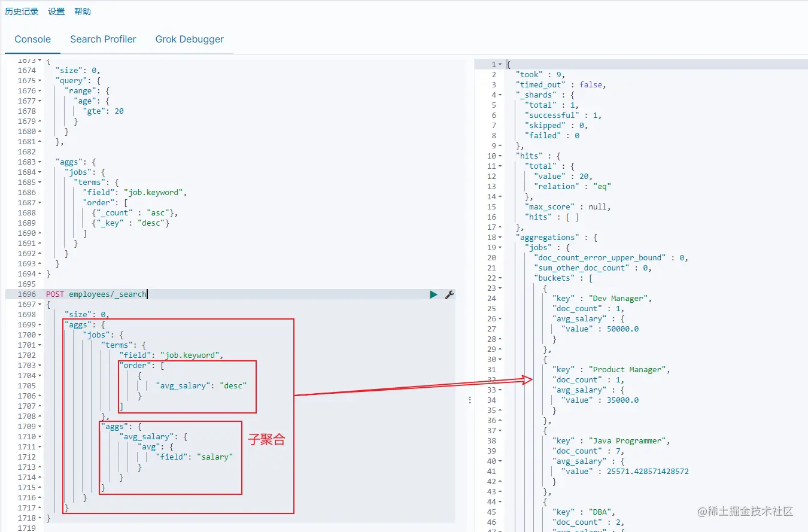Collapse the "aggregations" block in the response
Image resolution: width=808 pixels, height=532 pixels.
tap(500, 237)
